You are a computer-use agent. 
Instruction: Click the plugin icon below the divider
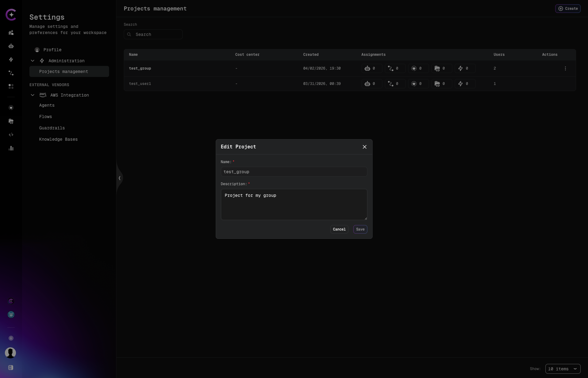11,108
